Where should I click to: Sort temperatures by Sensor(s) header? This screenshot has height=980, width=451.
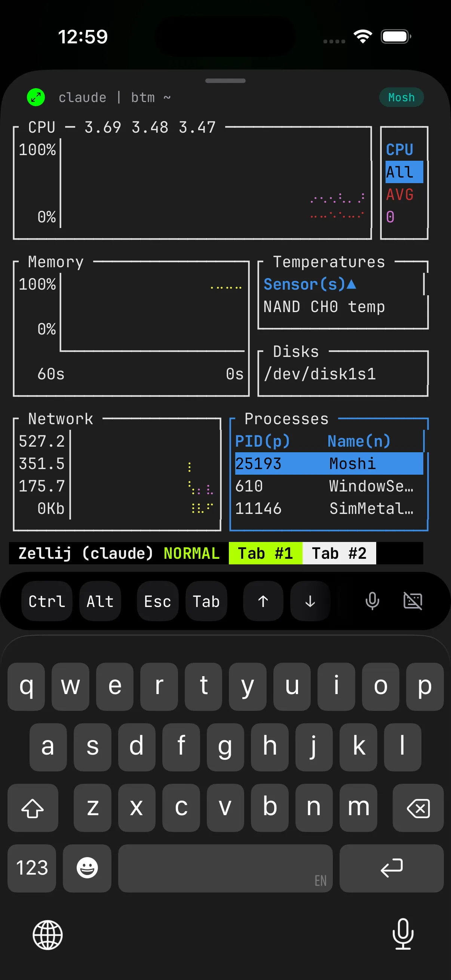pyautogui.click(x=310, y=284)
